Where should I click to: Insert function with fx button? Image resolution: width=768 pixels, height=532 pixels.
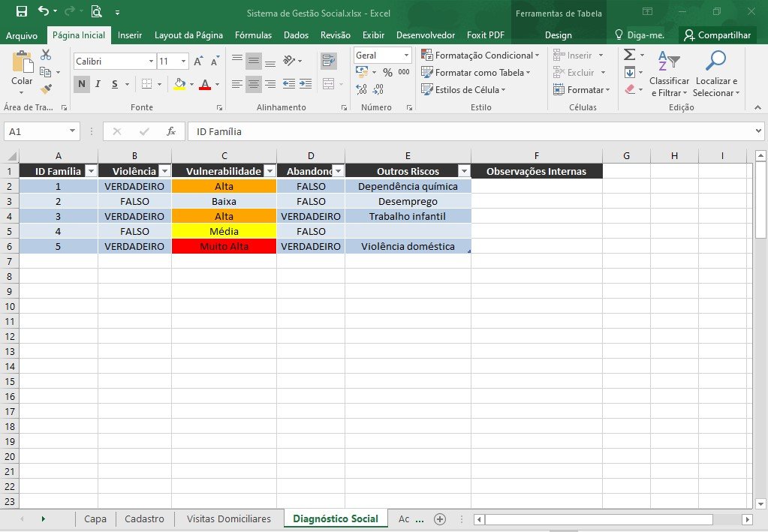(171, 131)
